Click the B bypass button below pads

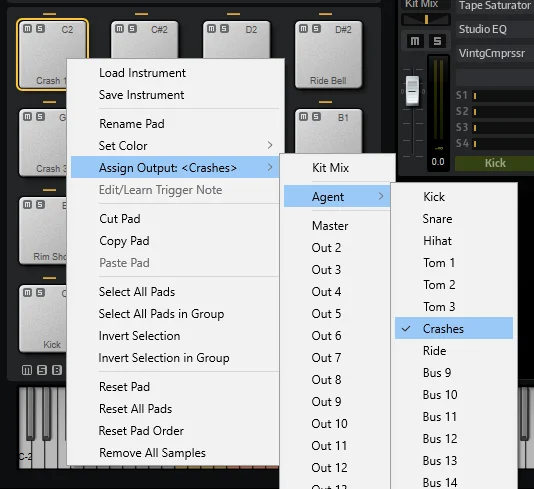(x=57, y=370)
